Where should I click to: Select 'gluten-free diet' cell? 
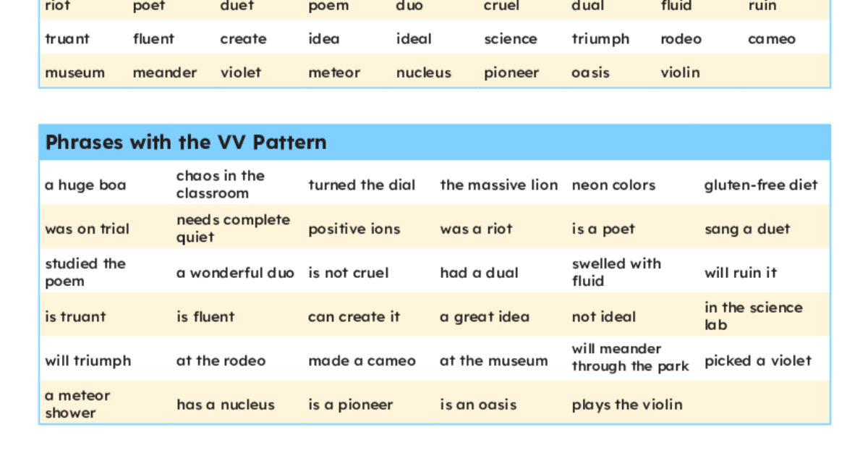click(x=760, y=185)
